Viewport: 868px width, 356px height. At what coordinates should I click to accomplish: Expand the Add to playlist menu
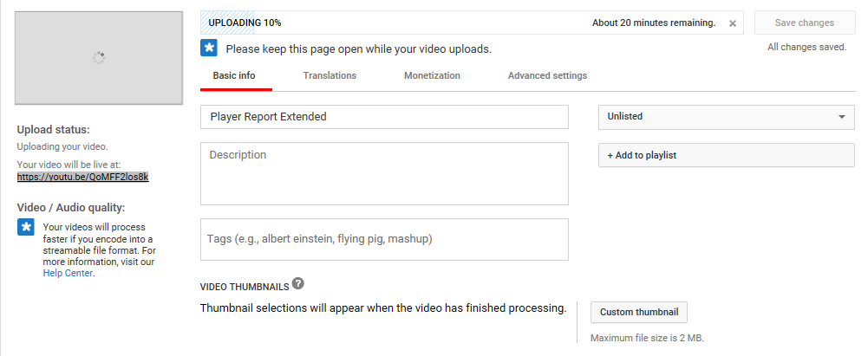pos(727,155)
